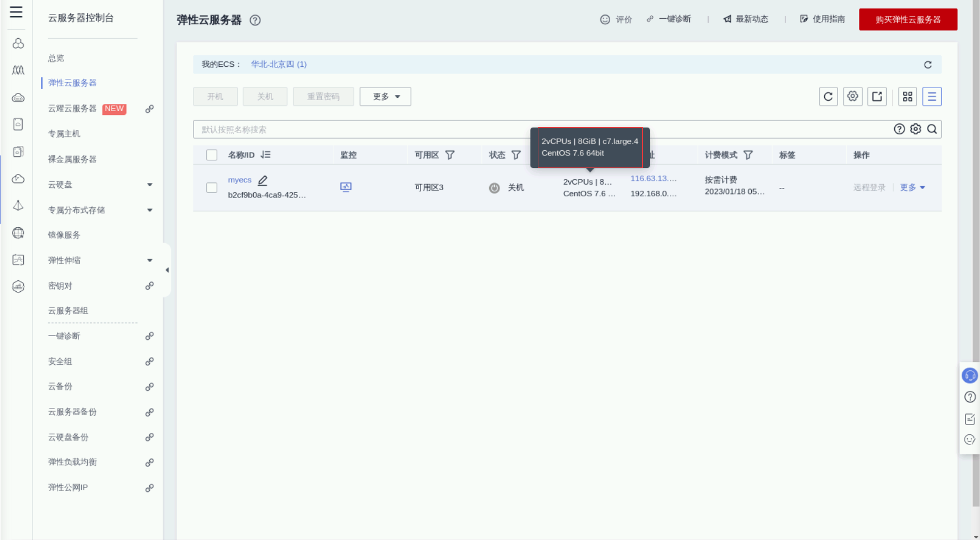
Task: Open the myecs server name link
Action: pos(240,180)
